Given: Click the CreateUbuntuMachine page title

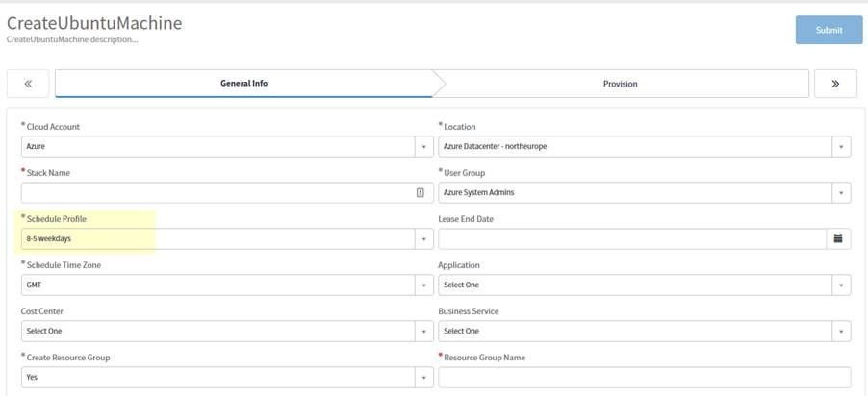Looking at the screenshot, I should click(94, 22).
